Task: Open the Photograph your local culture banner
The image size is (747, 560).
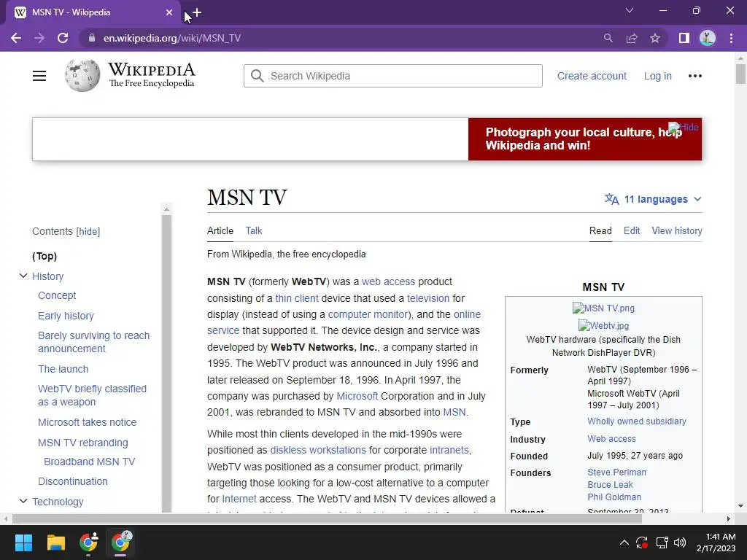Action: (584, 139)
